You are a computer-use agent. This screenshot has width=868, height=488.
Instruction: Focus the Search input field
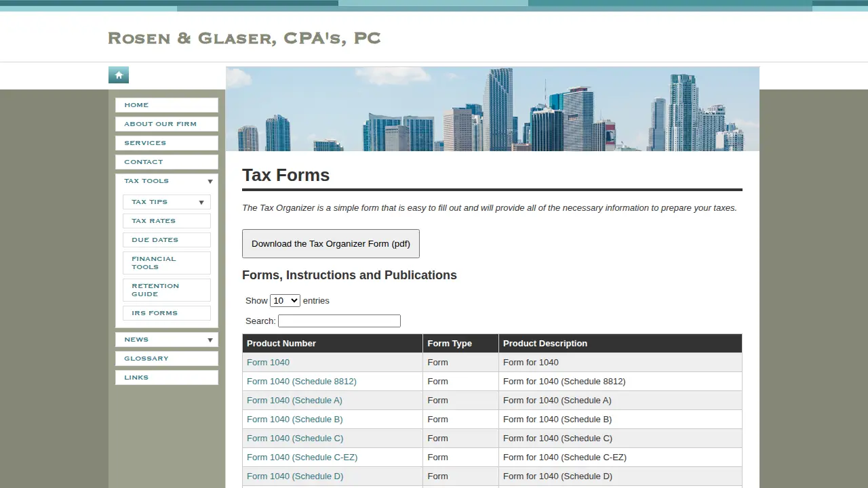[339, 321]
